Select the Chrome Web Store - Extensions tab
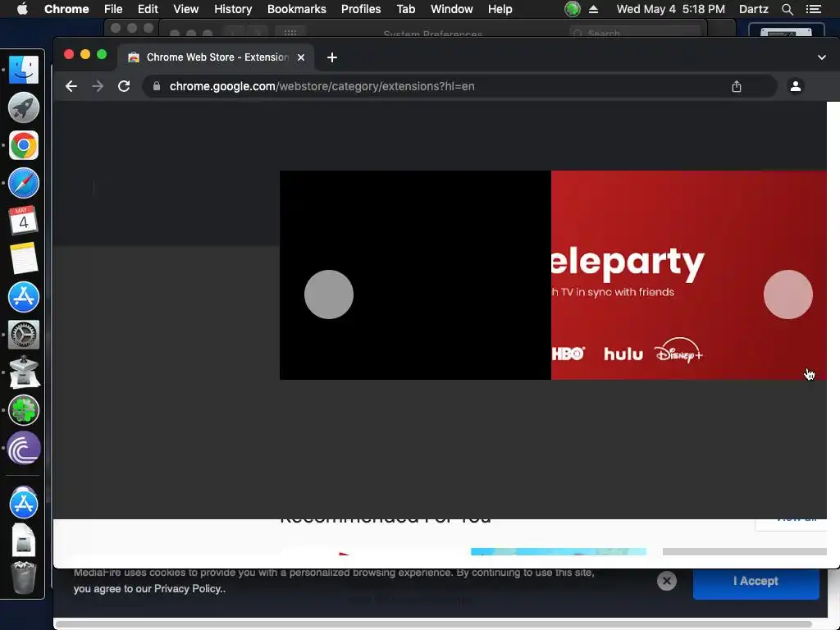 tap(216, 57)
